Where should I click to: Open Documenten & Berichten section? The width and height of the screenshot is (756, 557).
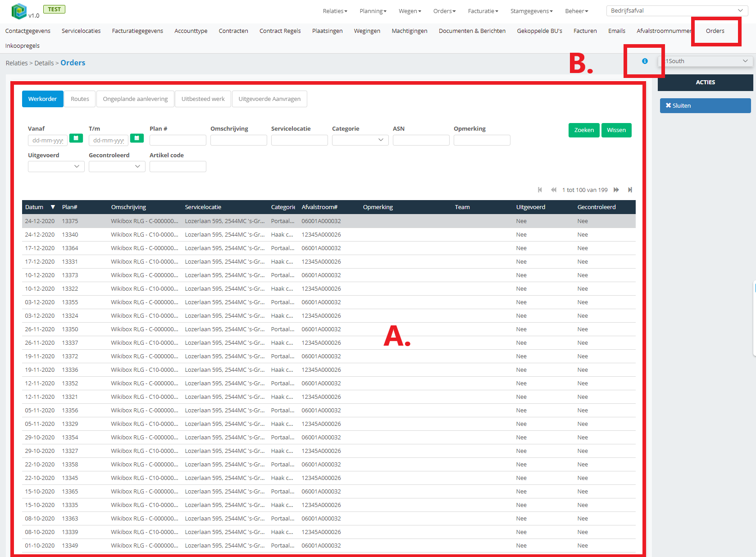pyautogui.click(x=472, y=31)
